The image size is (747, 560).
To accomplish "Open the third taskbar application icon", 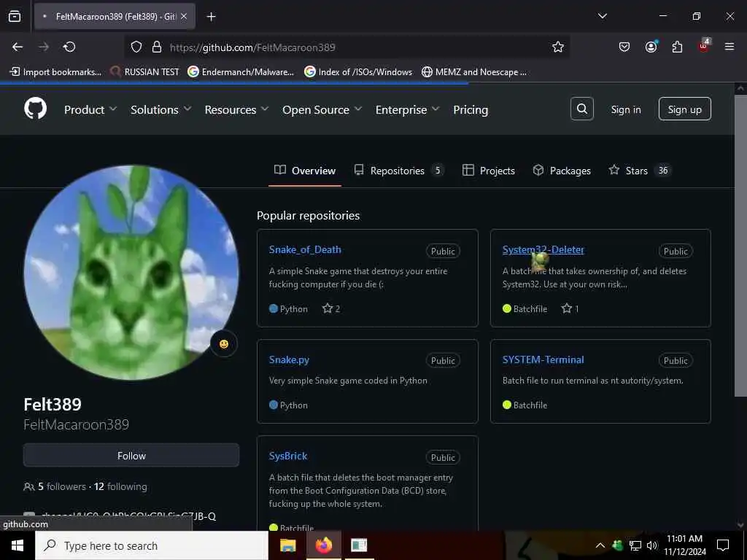I will pyautogui.click(x=359, y=545).
